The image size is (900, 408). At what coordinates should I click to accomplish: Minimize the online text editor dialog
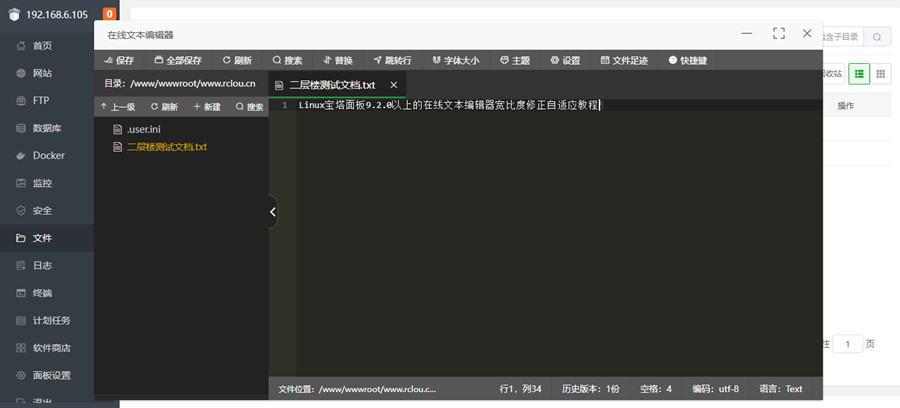747,34
